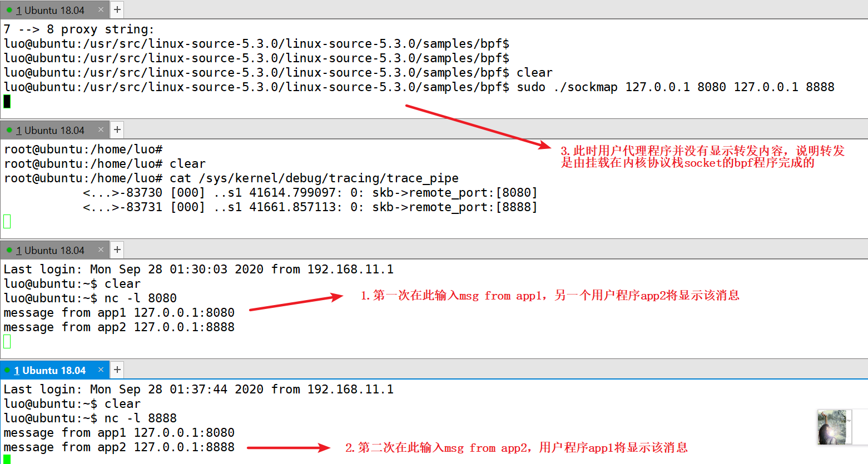Click the green status dot on the highlighted blue tab
Screen dimensions: 868x464
7,370
